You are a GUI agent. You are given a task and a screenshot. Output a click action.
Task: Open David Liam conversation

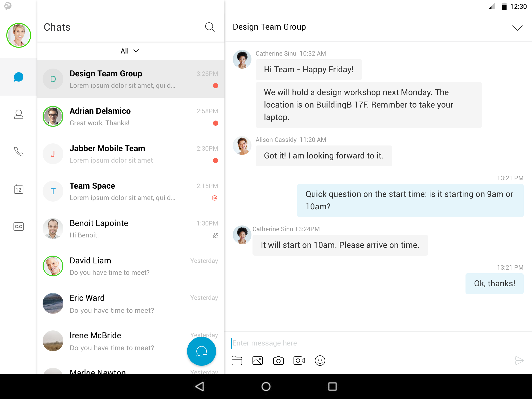(131, 266)
